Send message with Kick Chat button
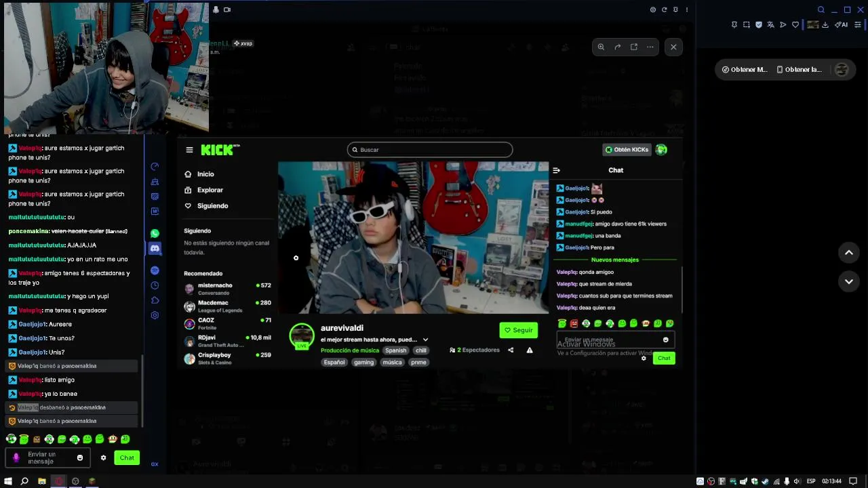868x488 pixels. pyautogui.click(x=664, y=358)
